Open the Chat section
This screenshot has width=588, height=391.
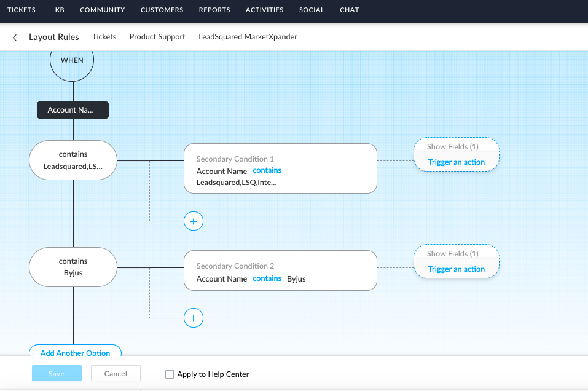click(x=349, y=10)
